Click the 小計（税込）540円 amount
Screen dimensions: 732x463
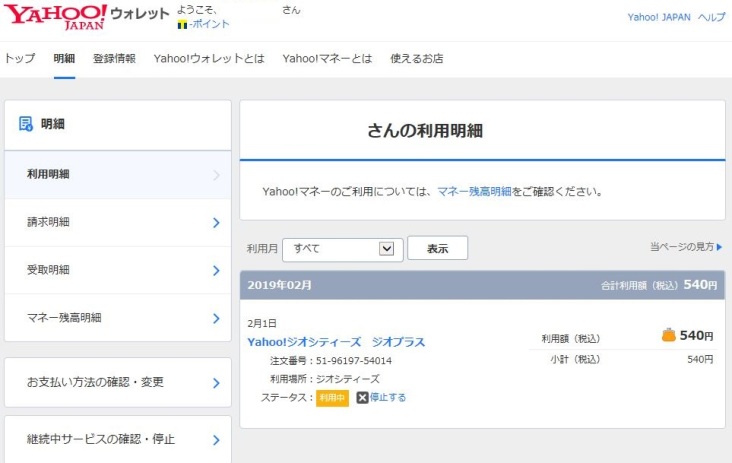coord(700,359)
